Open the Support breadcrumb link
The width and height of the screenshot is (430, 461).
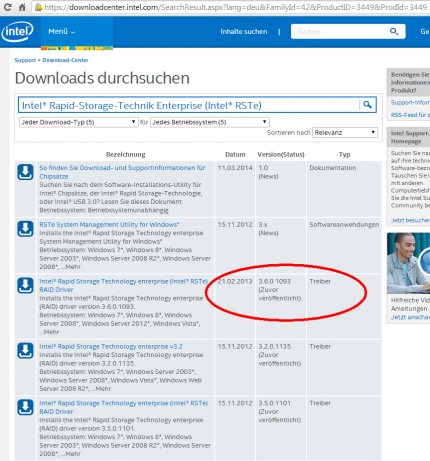(25, 60)
